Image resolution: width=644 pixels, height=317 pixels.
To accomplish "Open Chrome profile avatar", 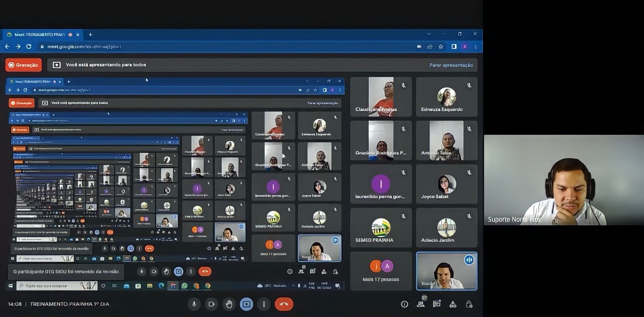I will [465, 47].
